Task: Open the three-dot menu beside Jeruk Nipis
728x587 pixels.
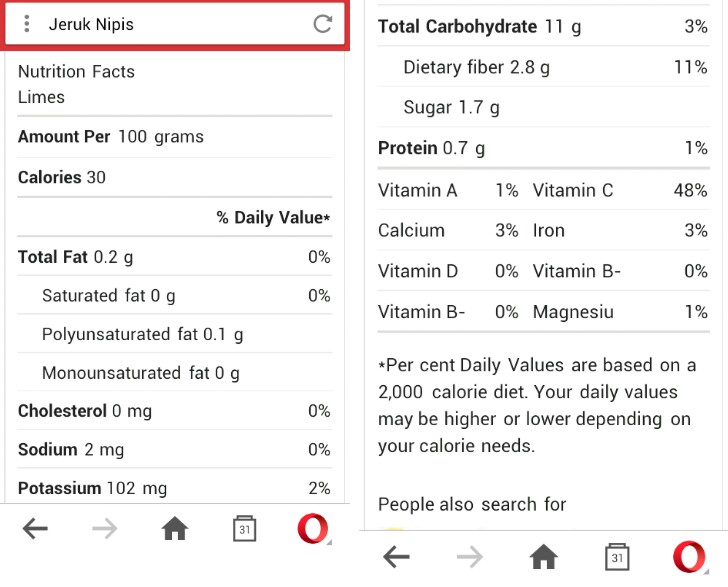Action: coord(27,24)
